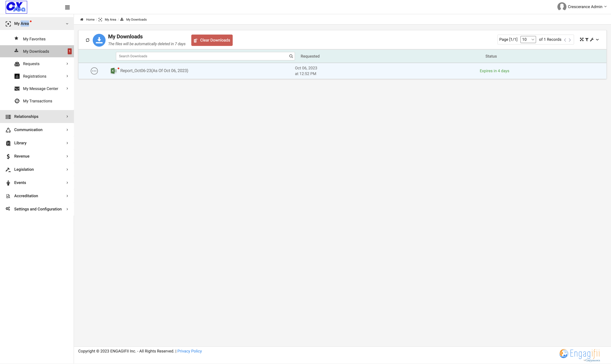Click the refresh downloads icon
The image size is (611, 364).
[x=88, y=40]
